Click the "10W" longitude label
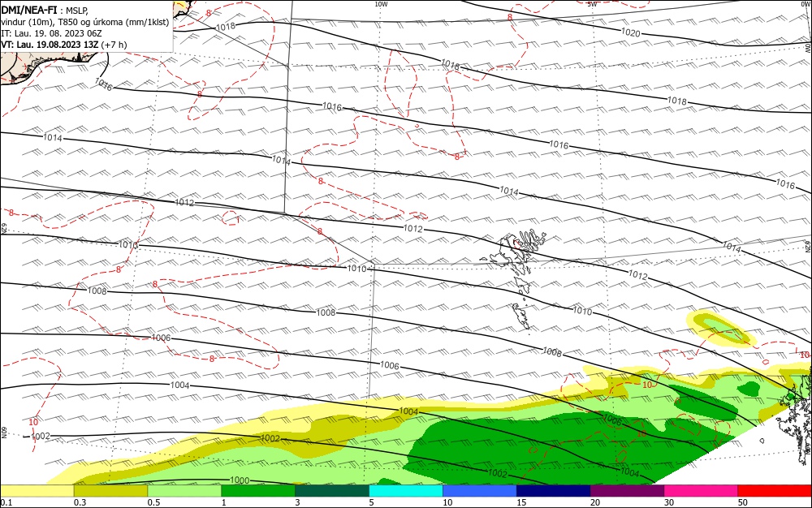Image resolution: width=812 pixels, height=508 pixels. (381, 4)
